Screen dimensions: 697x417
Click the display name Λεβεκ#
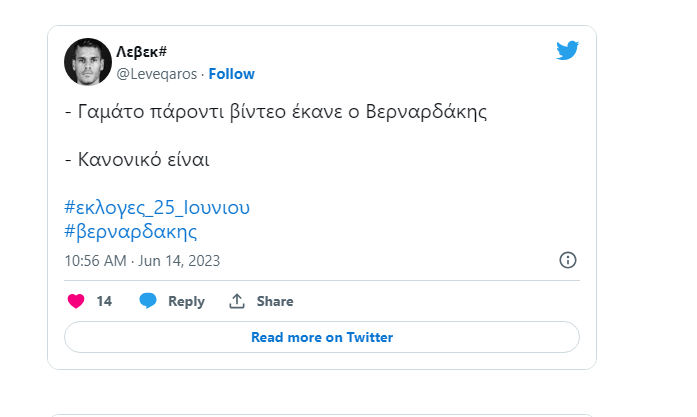(141, 52)
